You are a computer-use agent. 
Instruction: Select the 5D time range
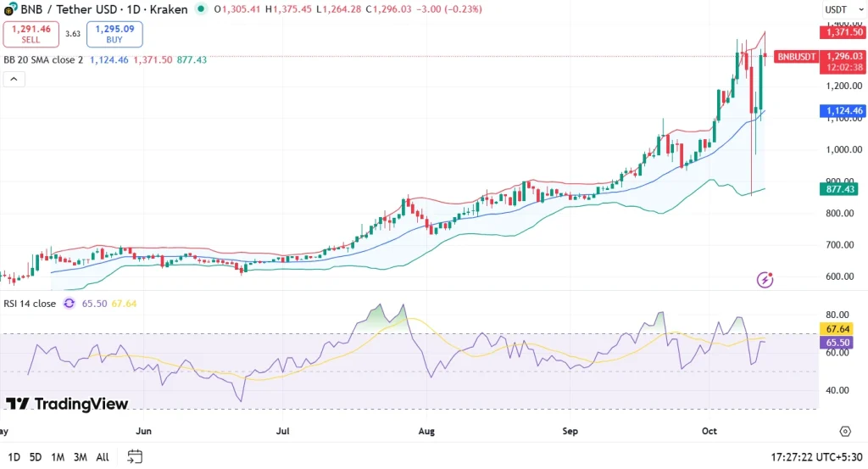tap(36, 457)
